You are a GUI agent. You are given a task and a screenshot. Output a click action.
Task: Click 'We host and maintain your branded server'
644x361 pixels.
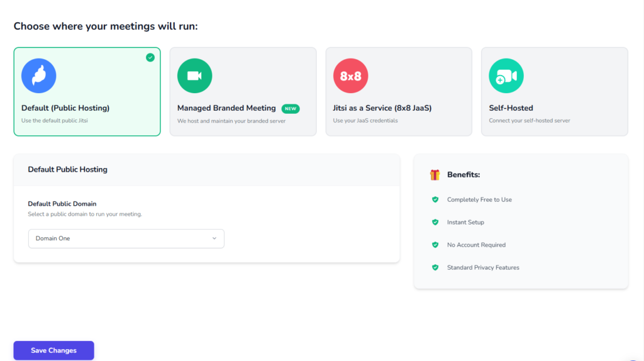pyautogui.click(x=231, y=121)
